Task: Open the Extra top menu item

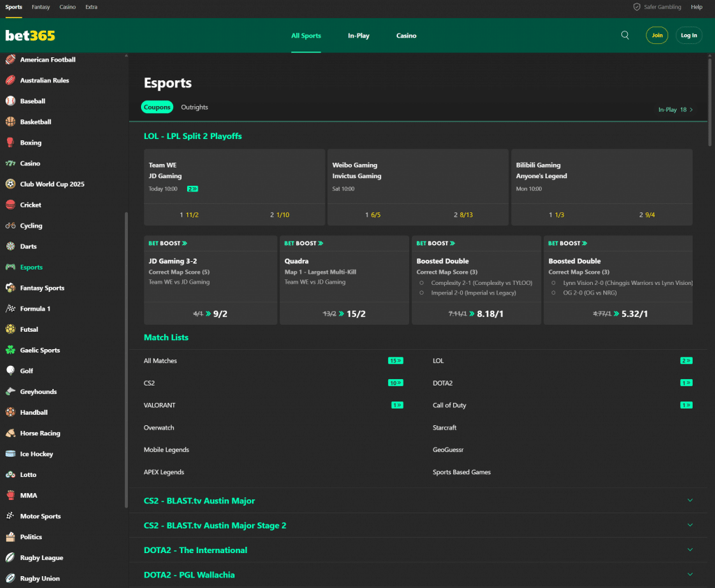Action: (91, 7)
